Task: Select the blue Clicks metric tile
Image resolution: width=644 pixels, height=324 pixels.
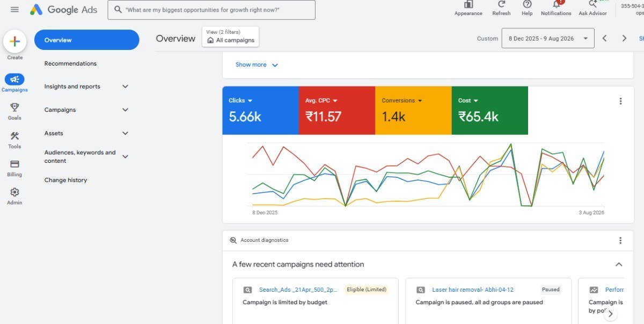Action: pyautogui.click(x=260, y=110)
